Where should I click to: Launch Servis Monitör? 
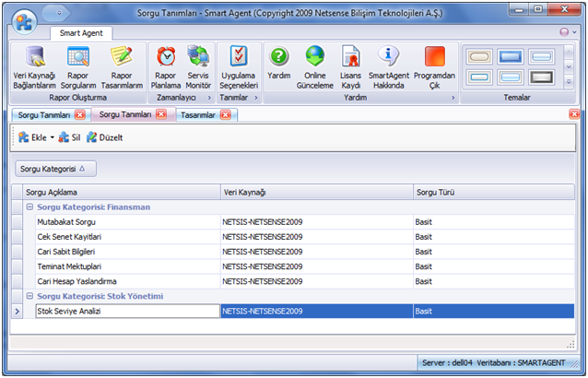click(198, 68)
